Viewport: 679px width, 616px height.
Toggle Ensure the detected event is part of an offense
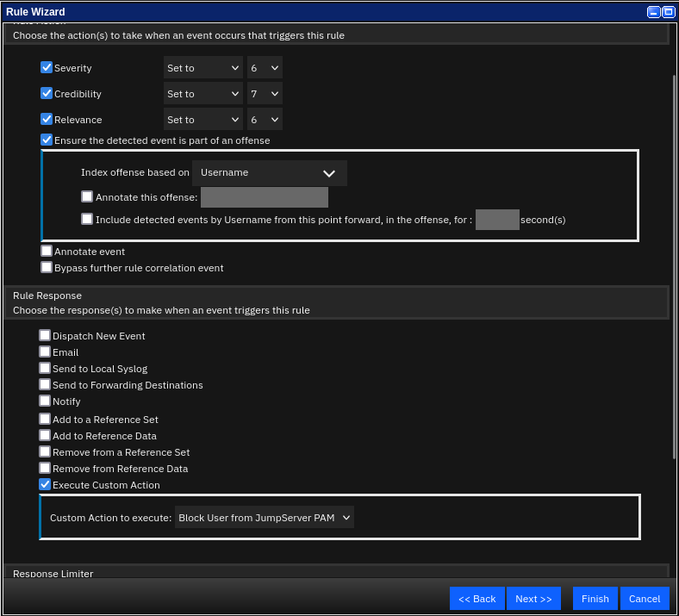pos(47,140)
